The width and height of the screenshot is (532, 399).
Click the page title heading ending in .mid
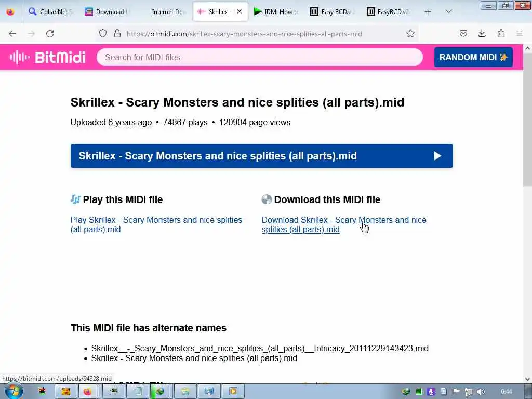click(237, 102)
